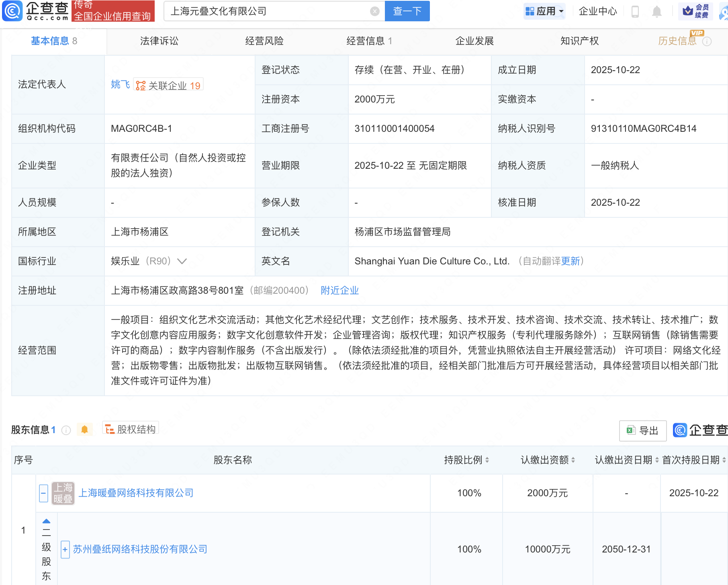728x585 pixels.
Task: Collapse the second-level shareholder arrow
Action: 47,521
